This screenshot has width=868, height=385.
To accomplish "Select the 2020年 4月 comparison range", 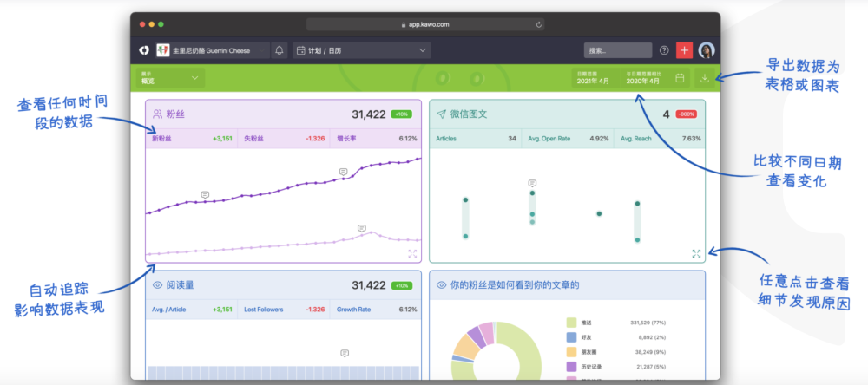I will [642, 78].
